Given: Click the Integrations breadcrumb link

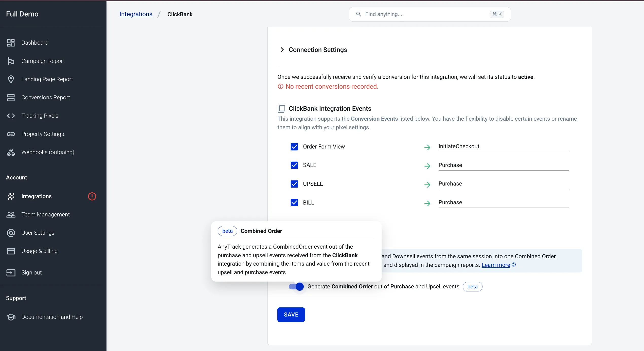Looking at the screenshot, I should (136, 14).
